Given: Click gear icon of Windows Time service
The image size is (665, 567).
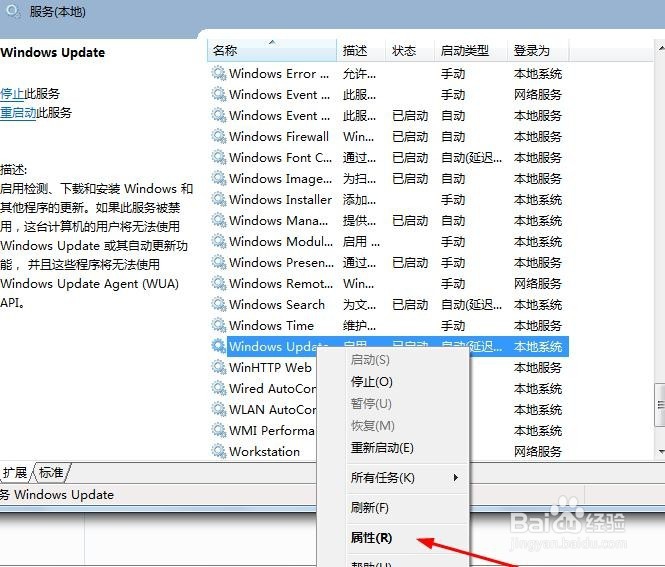Looking at the screenshot, I should pos(219,325).
